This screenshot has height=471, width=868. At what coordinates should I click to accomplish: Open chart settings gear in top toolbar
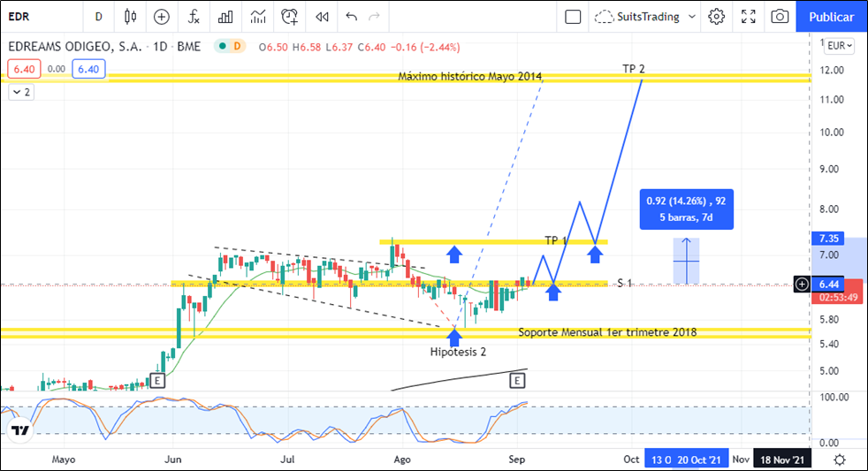coord(717,16)
